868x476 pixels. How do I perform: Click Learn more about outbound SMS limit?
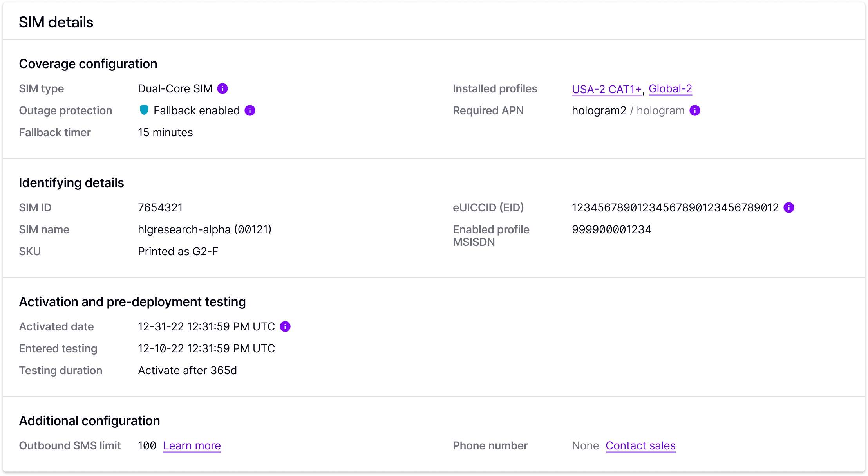[192, 445]
